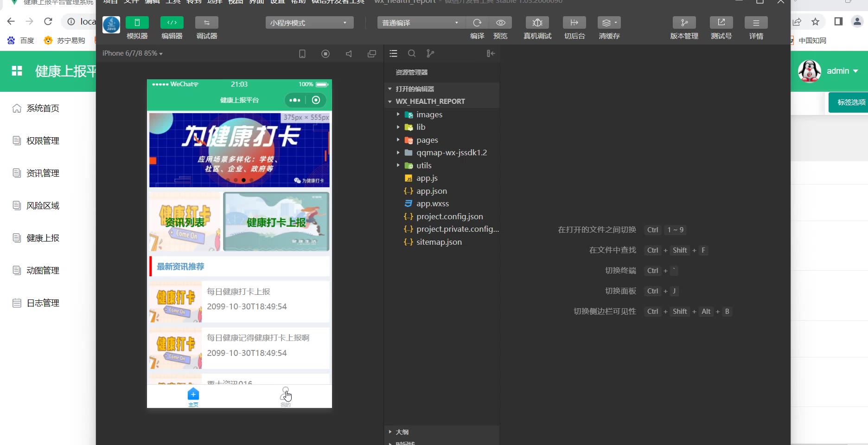Click the 健康打卡上报 banner button

click(276, 222)
